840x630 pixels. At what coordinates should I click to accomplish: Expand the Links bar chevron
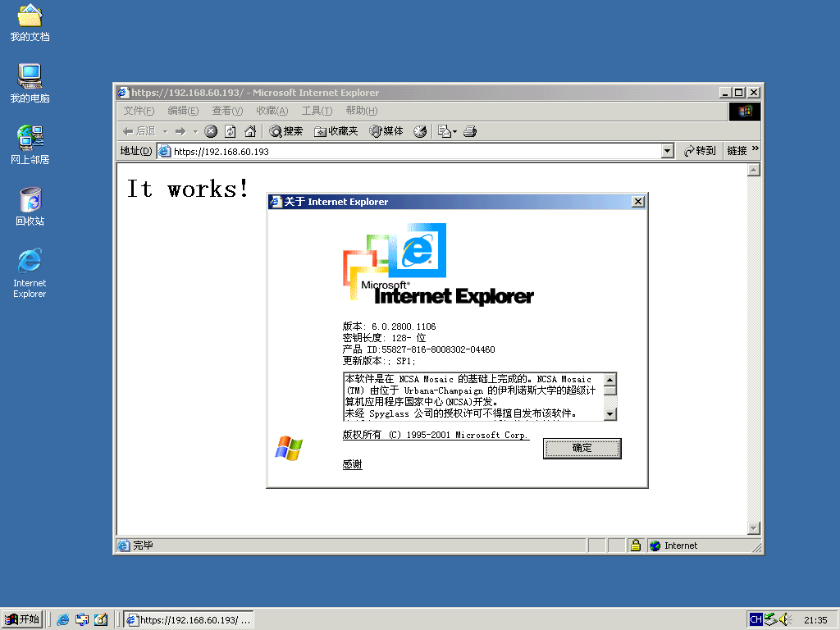pyautogui.click(x=756, y=148)
